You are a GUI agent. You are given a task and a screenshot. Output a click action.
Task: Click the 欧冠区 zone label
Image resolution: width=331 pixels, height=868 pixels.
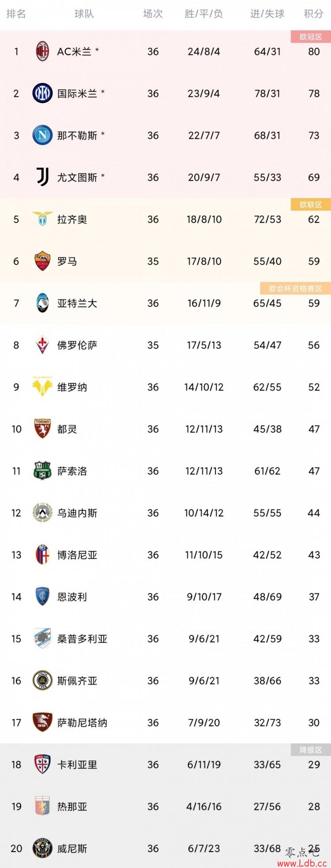[311, 37]
